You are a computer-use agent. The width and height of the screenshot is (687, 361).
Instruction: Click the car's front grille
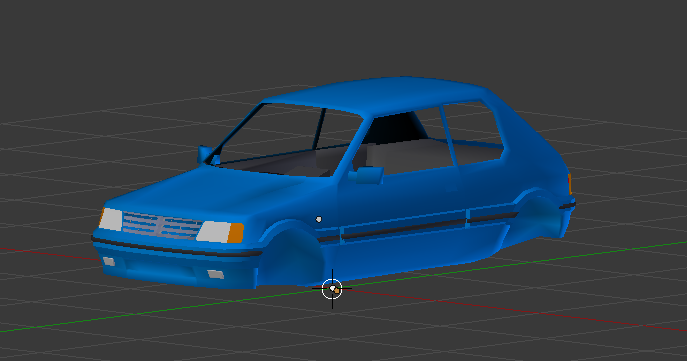coord(161,226)
